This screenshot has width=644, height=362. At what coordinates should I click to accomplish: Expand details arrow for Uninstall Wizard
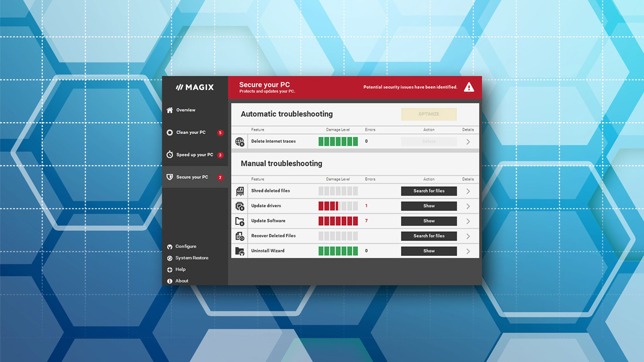pyautogui.click(x=468, y=251)
